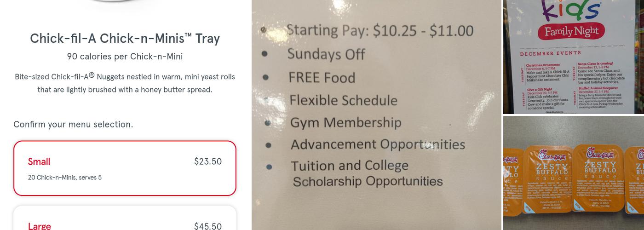Click the "90 calories per Chick-n-Mini" text
Image resolution: width=644 pixels, height=230 pixels.
[x=125, y=57]
